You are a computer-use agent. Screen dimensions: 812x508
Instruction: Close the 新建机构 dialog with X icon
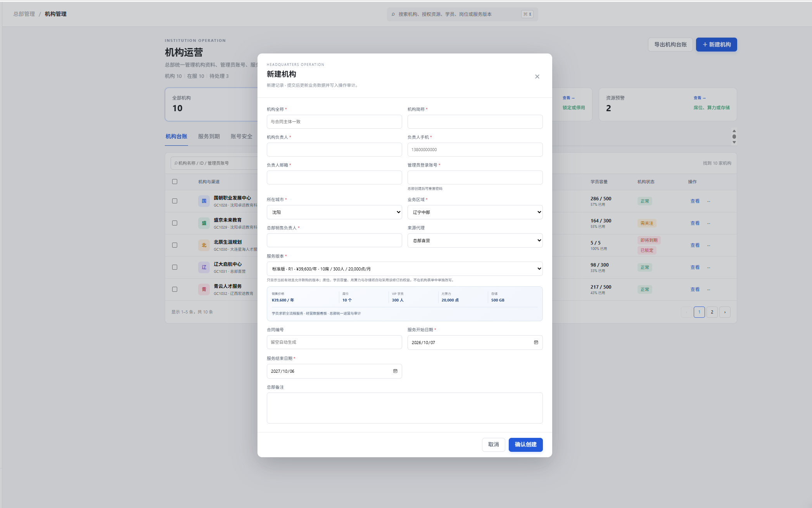tap(537, 77)
